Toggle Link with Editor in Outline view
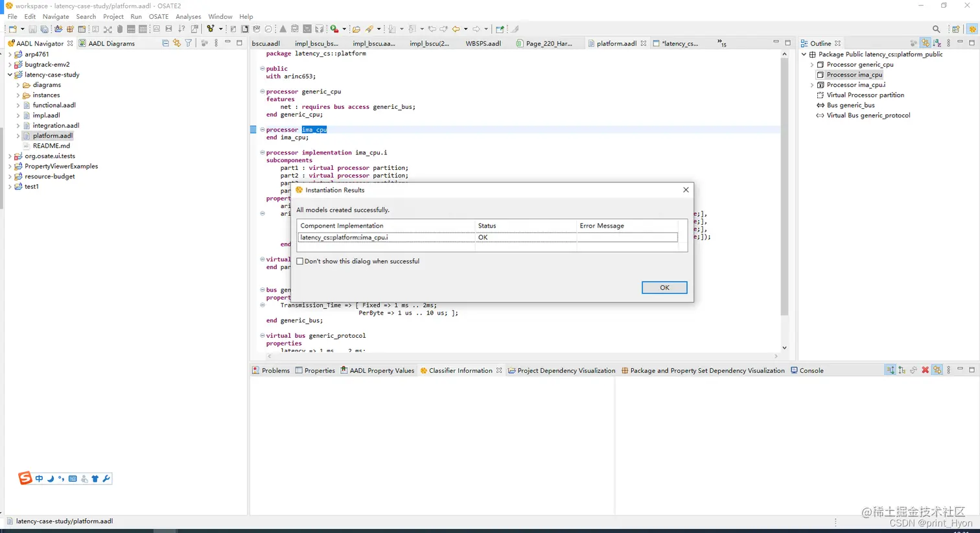Viewport: 980px width, 533px height. click(x=925, y=43)
